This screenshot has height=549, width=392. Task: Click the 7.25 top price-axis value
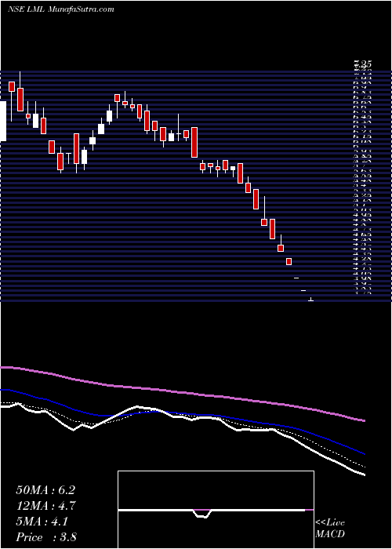(x=362, y=64)
